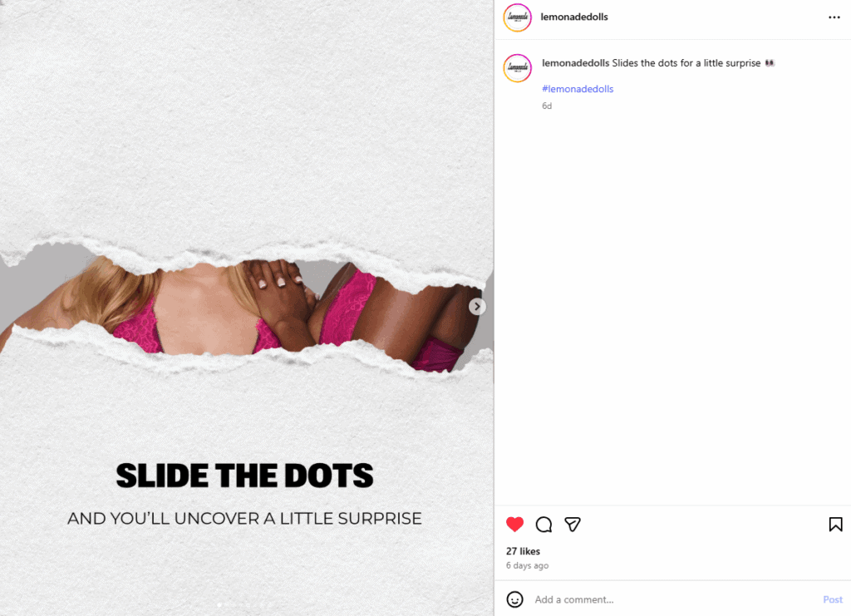Image resolution: width=851 pixels, height=616 pixels.
Task: Share the post via the paper plane icon
Action: (573, 524)
